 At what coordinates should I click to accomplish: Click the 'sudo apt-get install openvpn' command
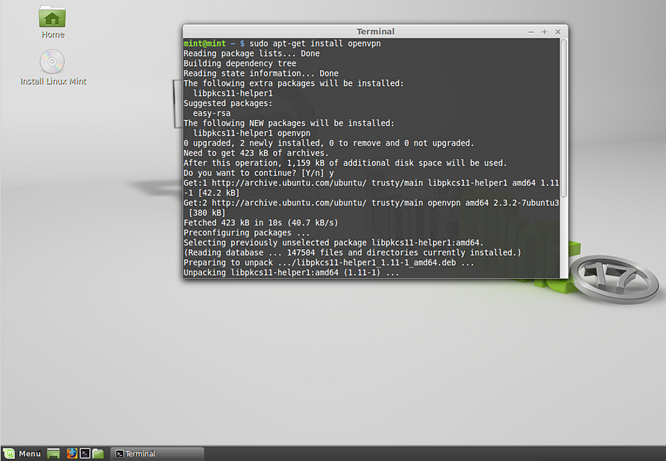[x=315, y=43]
